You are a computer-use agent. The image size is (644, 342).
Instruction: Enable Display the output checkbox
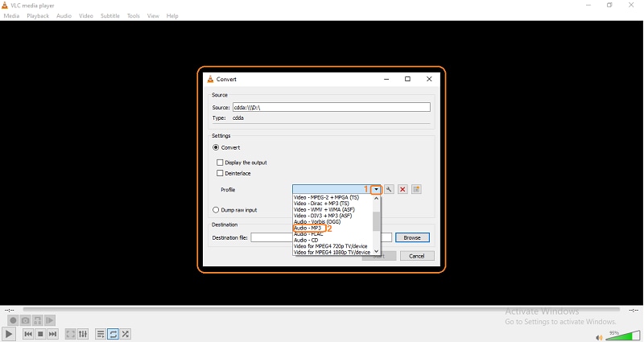point(220,163)
